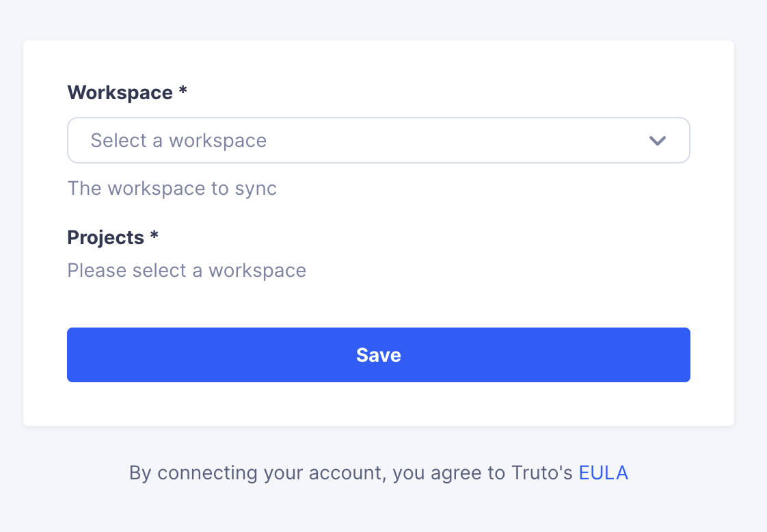Select the workspace combo box border area
The width and height of the screenshot is (767, 532).
pos(378,140)
